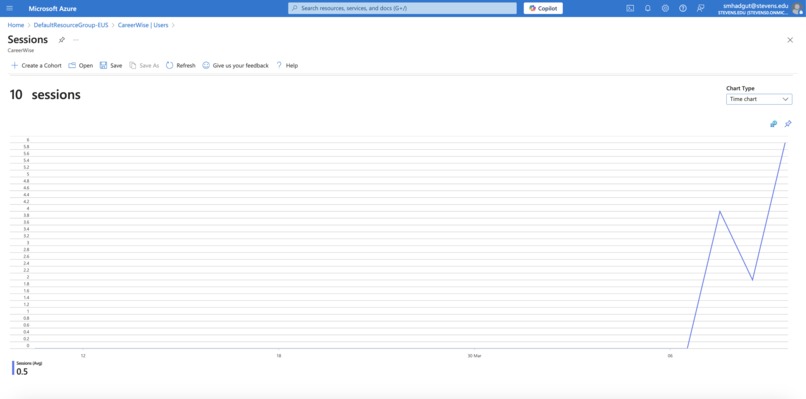Click the chart line point at 4
The height and width of the screenshot is (399, 806).
720,211
